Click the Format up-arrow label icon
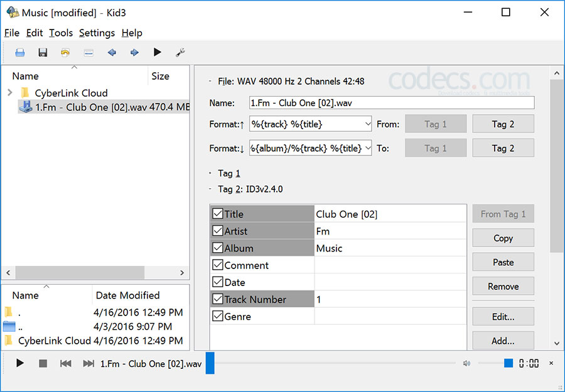565x392 pixels. (242, 125)
